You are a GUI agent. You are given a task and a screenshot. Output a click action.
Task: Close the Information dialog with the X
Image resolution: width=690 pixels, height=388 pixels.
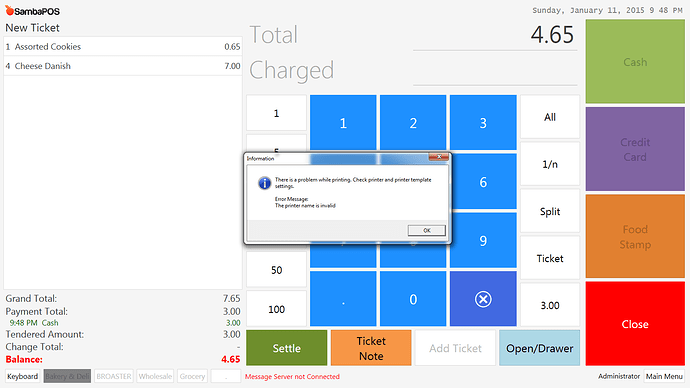[439, 157]
